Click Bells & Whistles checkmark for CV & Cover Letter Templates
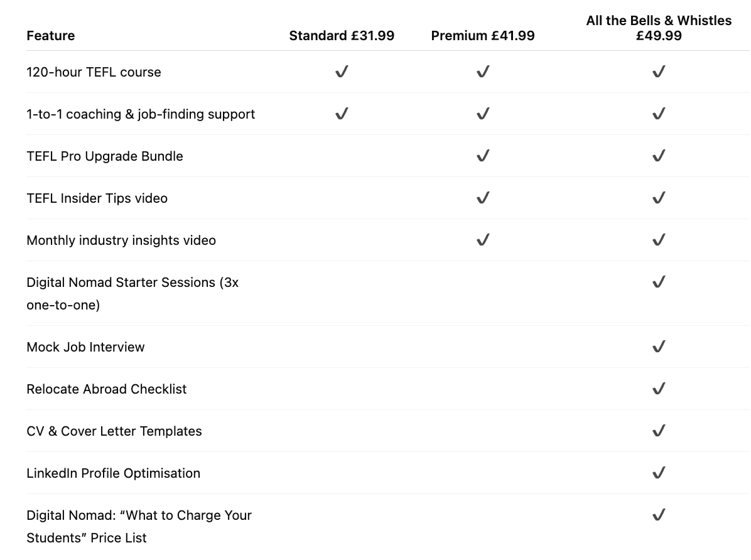The image size is (751, 560). point(659,431)
